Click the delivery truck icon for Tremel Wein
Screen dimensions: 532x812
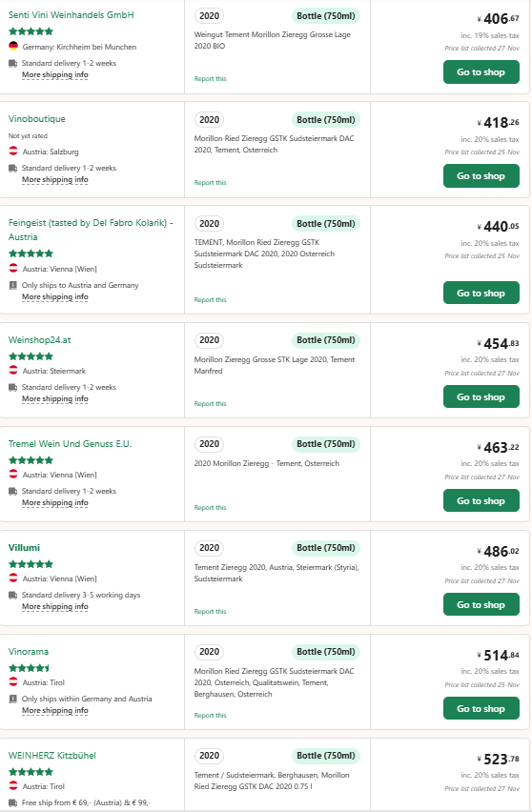click(x=13, y=491)
